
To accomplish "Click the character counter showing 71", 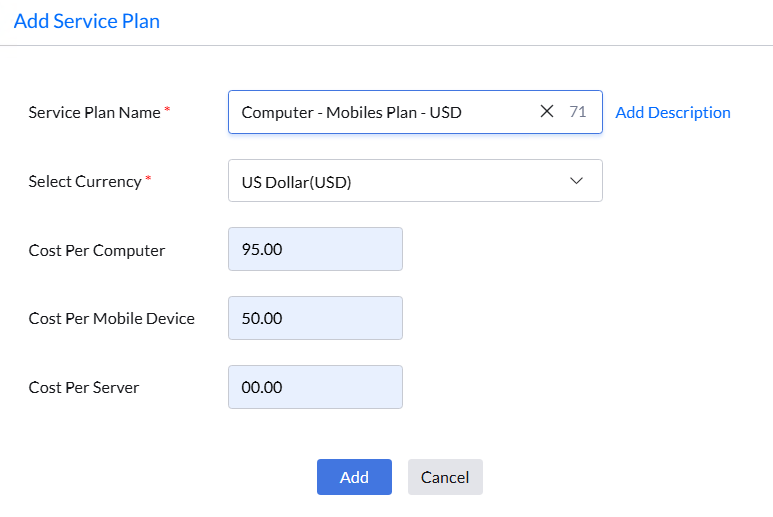I will click(578, 112).
